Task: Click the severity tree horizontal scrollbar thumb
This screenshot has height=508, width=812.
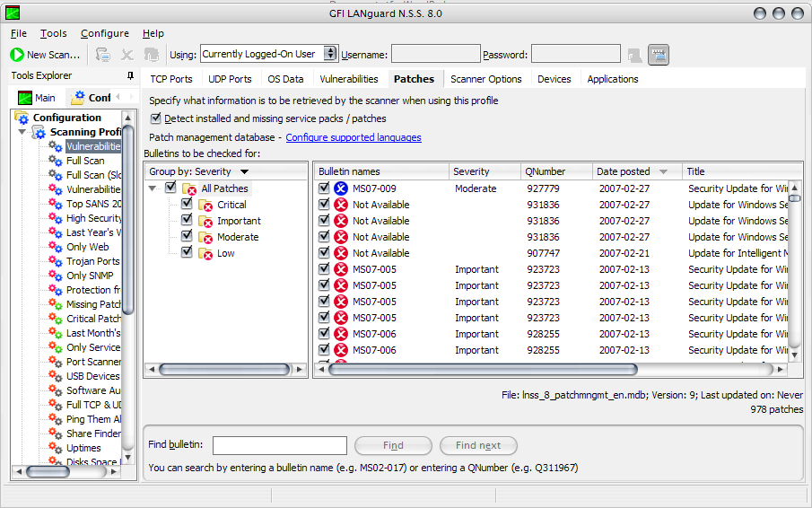Action: (x=224, y=369)
